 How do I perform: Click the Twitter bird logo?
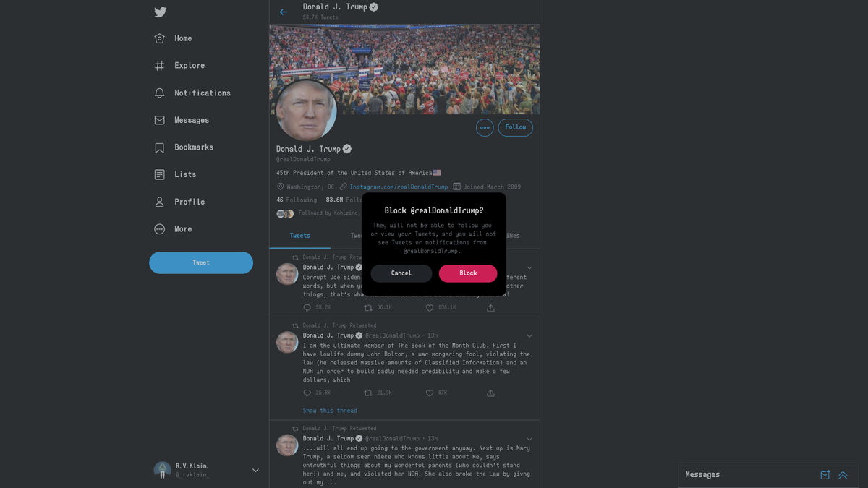click(x=160, y=12)
